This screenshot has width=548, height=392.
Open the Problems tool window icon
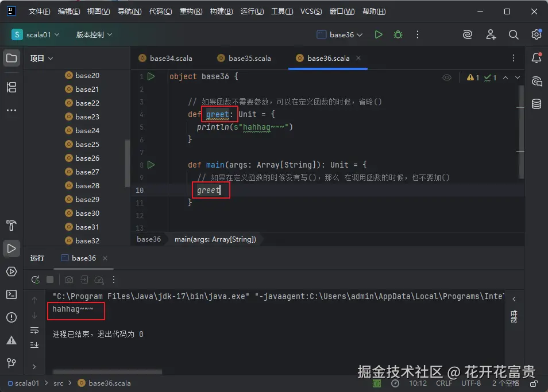(11, 317)
